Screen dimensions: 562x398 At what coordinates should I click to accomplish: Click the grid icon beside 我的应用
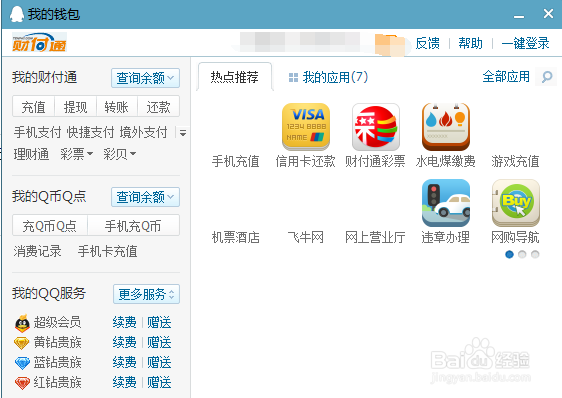tap(293, 77)
